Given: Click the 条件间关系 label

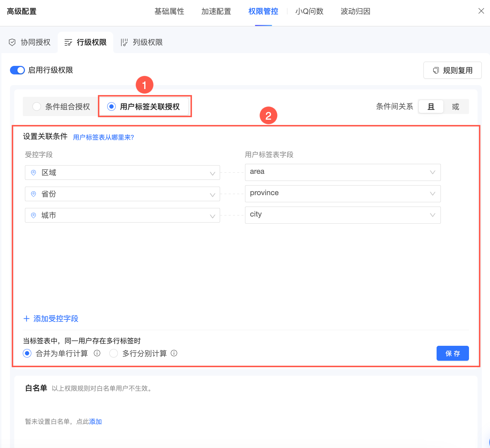Looking at the screenshot, I should click(395, 106).
